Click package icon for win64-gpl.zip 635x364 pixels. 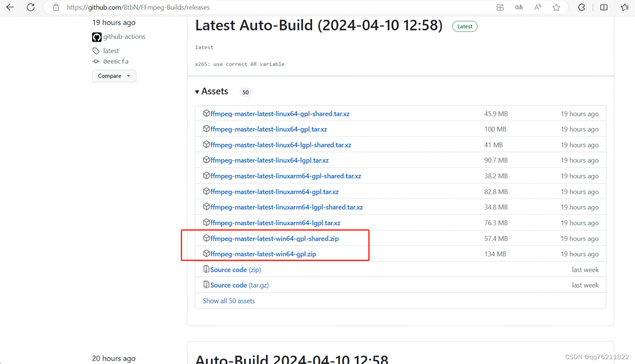coord(206,253)
